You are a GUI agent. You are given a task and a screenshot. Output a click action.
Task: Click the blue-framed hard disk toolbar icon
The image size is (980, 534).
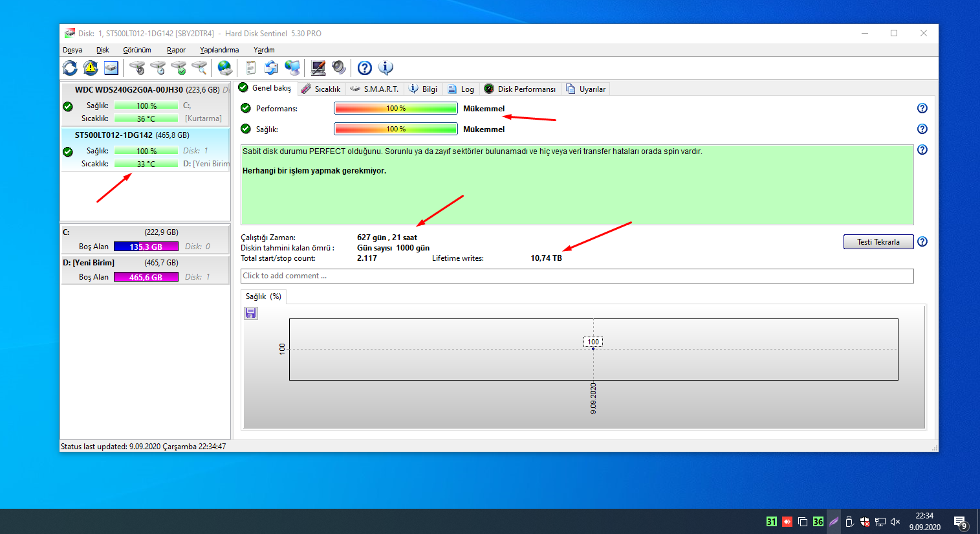pyautogui.click(x=111, y=67)
